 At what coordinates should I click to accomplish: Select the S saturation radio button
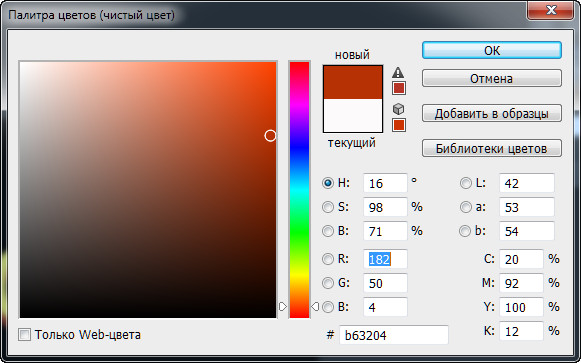(x=328, y=207)
